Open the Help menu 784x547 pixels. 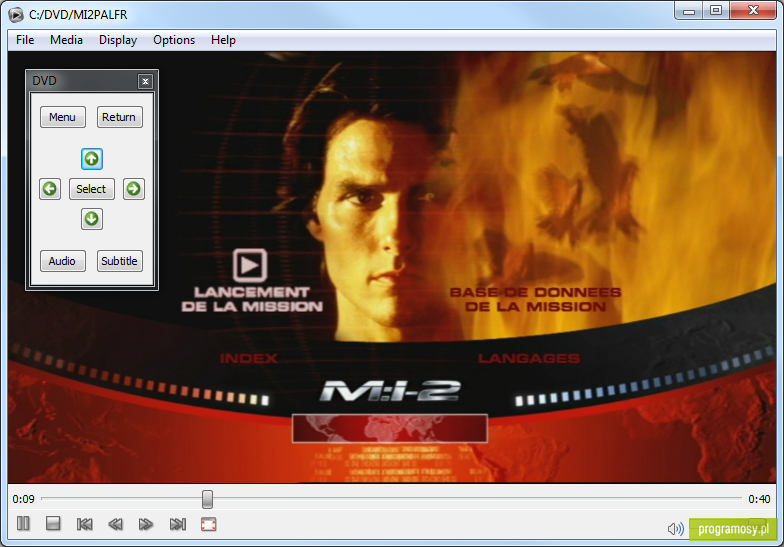(x=223, y=40)
